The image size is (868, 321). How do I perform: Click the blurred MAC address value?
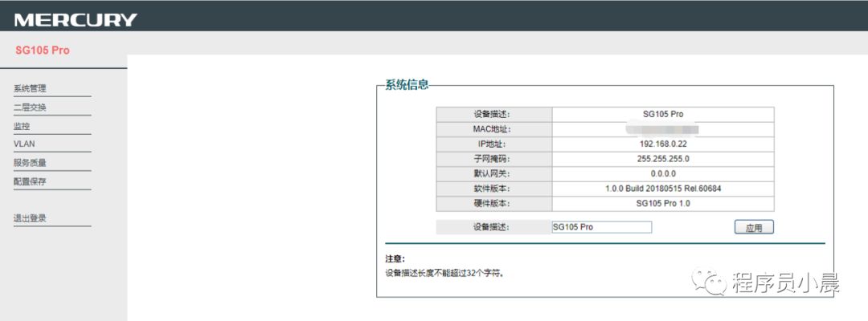[662, 129]
